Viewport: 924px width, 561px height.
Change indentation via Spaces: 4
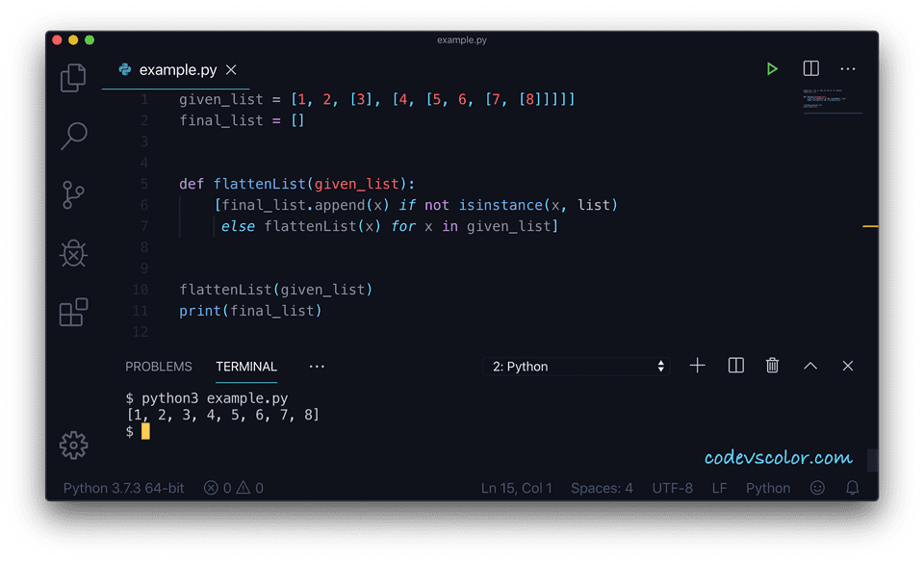602,488
